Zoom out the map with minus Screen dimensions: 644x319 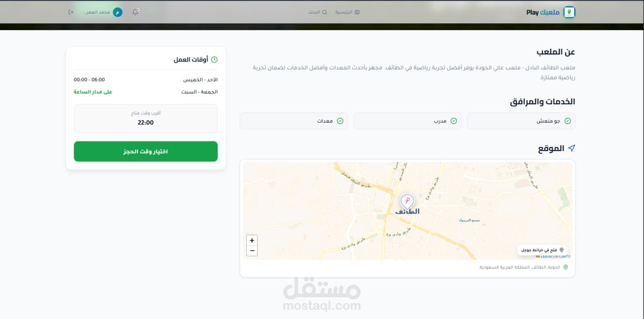coord(252,251)
